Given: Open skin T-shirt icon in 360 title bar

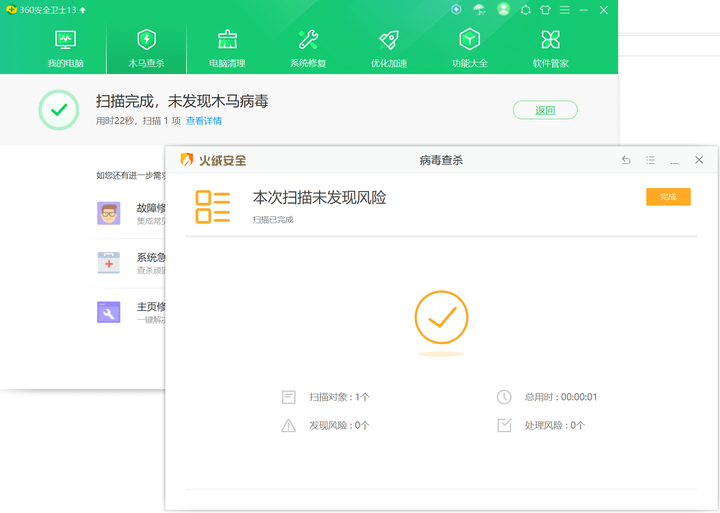Looking at the screenshot, I should (x=545, y=10).
